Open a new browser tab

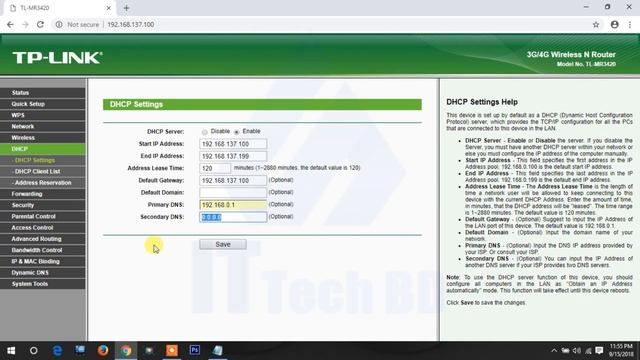coord(127,8)
